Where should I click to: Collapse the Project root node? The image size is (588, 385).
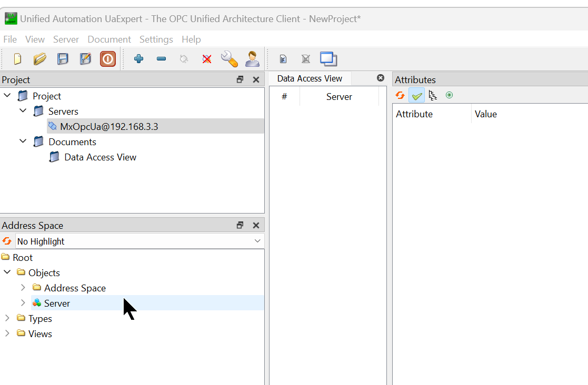(x=7, y=95)
